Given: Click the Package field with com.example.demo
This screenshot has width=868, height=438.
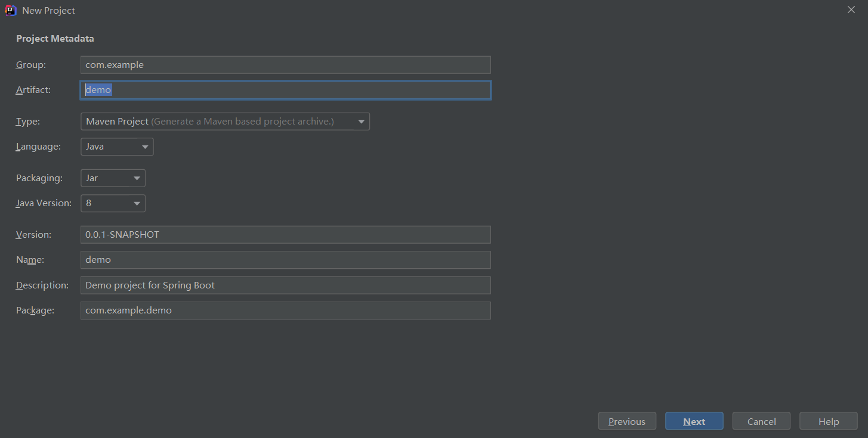Looking at the screenshot, I should pyautogui.click(x=286, y=310).
